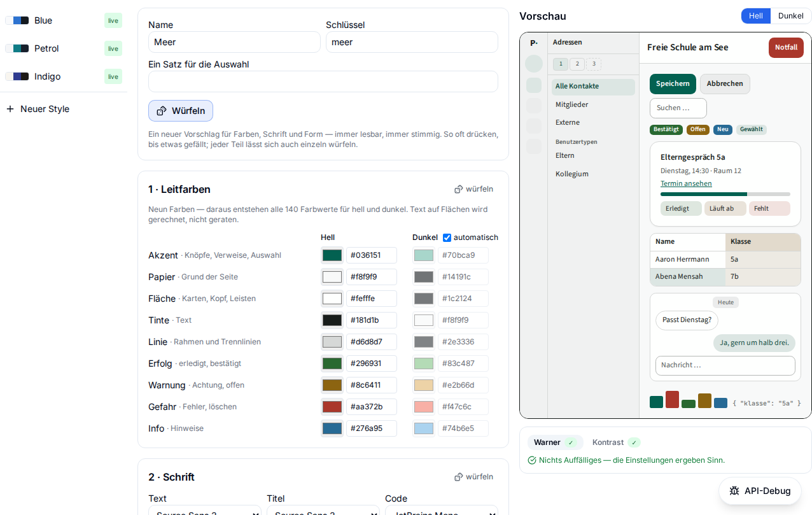The height and width of the screenshot is (515, 812).
Task: Click the Speichern button in the preview
Action: (673, 84)
